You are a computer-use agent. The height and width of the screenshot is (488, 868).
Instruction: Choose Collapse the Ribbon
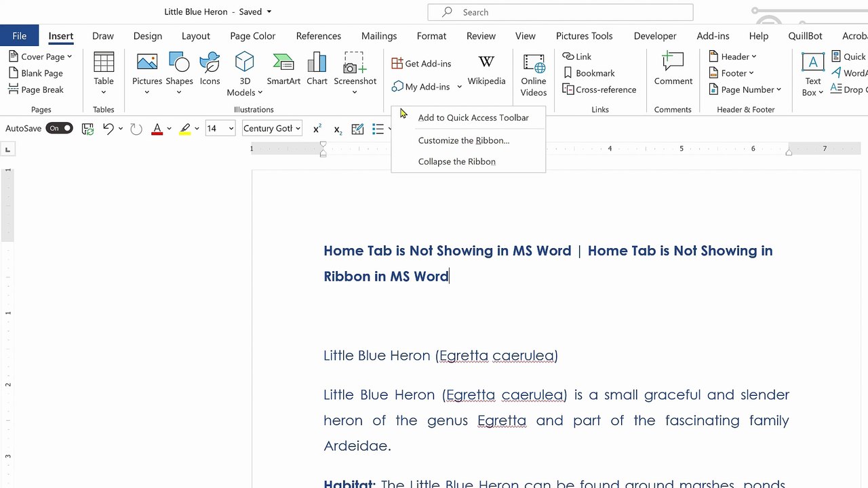[469, 161]
